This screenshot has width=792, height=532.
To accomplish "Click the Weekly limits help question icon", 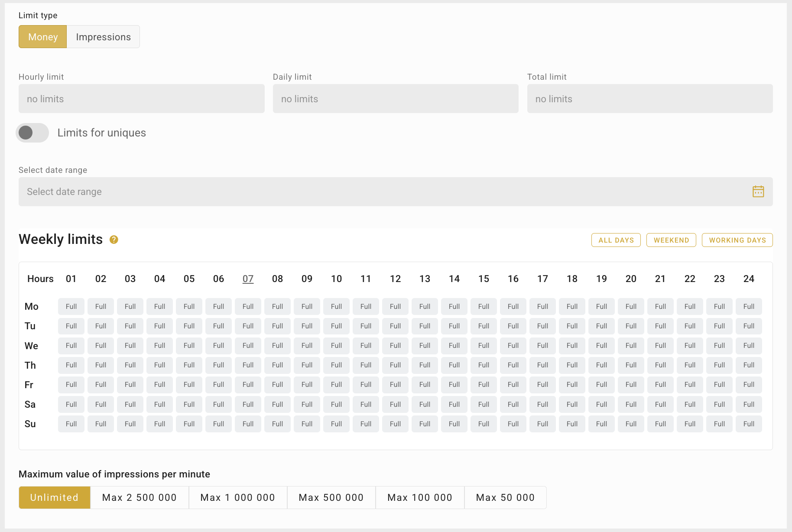I will (114, 240).
